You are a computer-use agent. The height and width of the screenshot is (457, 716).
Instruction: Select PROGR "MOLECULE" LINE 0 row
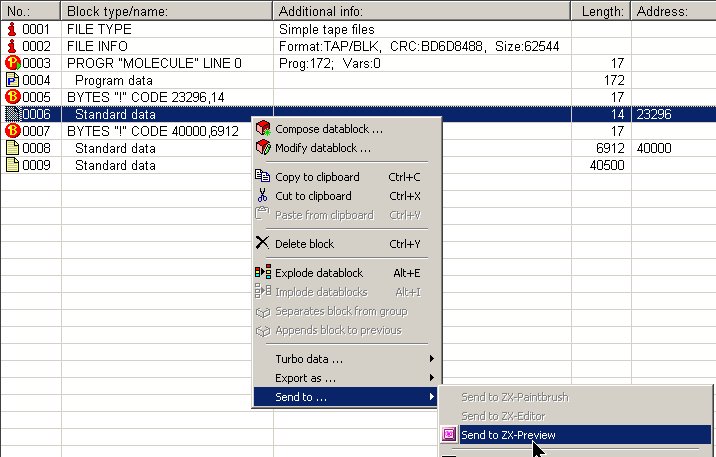[154, 63]
